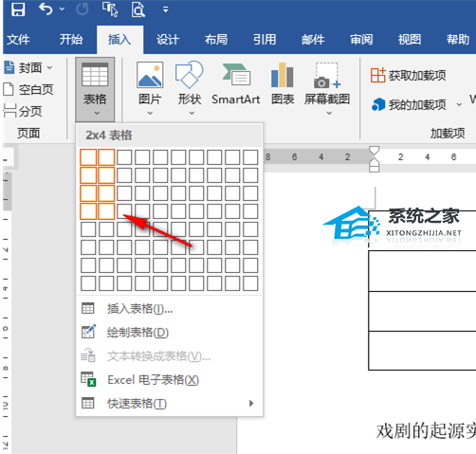Expand the 我的加载项 dropdown arrow
This screenshot has width=476, height=454.
459,104
